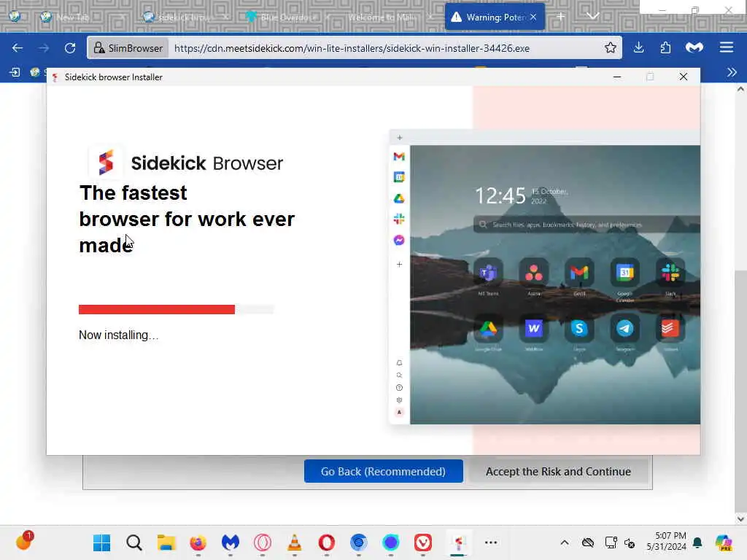
Task: Click the Webflow app tile in preview
Action: [x=533, y=329]
